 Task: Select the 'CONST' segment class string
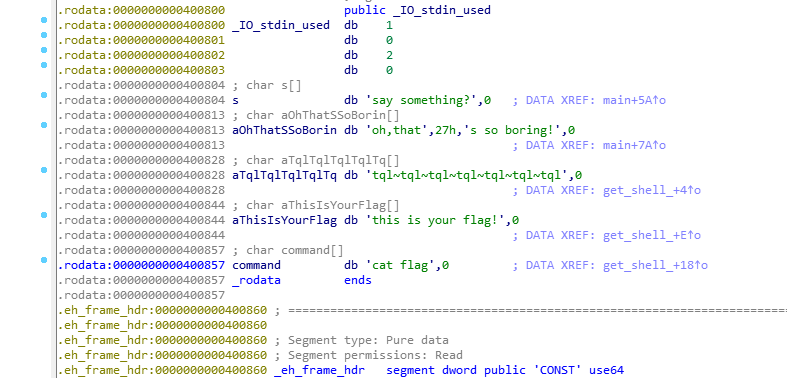tap(557, 370)
